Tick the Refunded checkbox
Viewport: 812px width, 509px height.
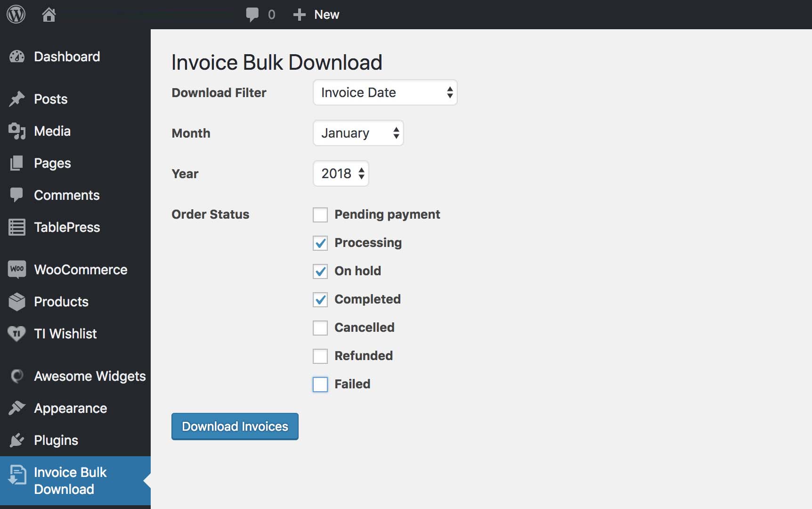pos(320,356)
